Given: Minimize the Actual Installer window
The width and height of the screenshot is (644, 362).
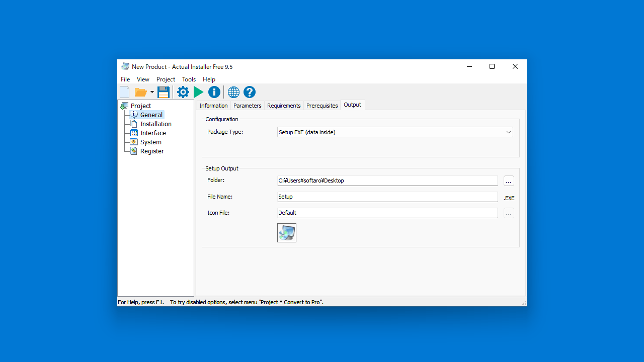Looking at the screenshot, I should pos(469,66).
